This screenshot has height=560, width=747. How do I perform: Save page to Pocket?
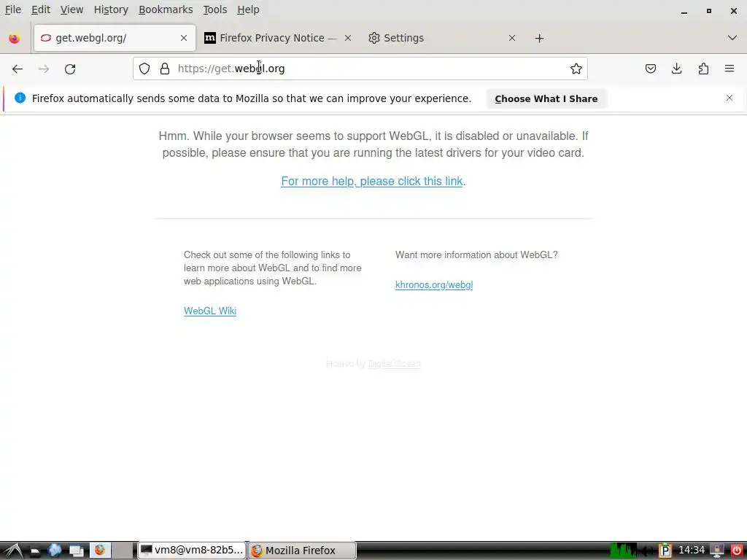click(650, 69)
